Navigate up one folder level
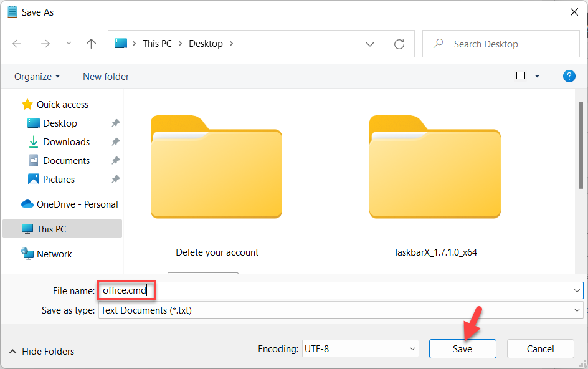 [x=90, y=43]
